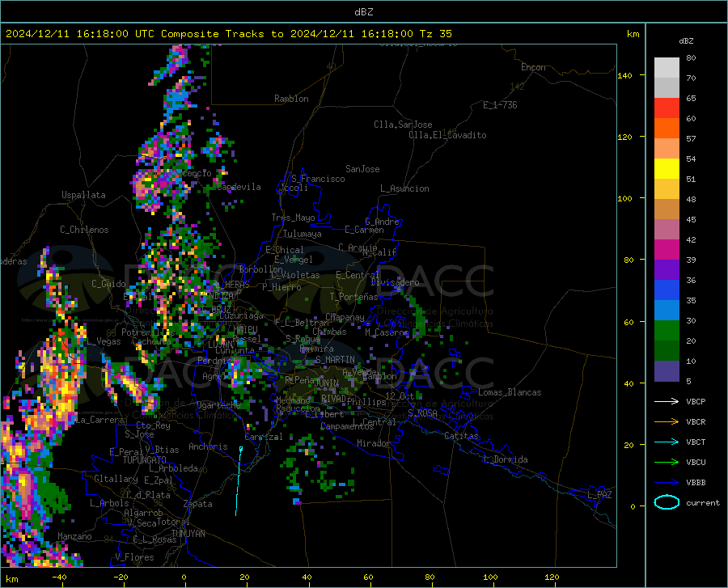Click the dBZ heading above the color scale
This screenshot has height=588, width=728.
tap(686, 40)
